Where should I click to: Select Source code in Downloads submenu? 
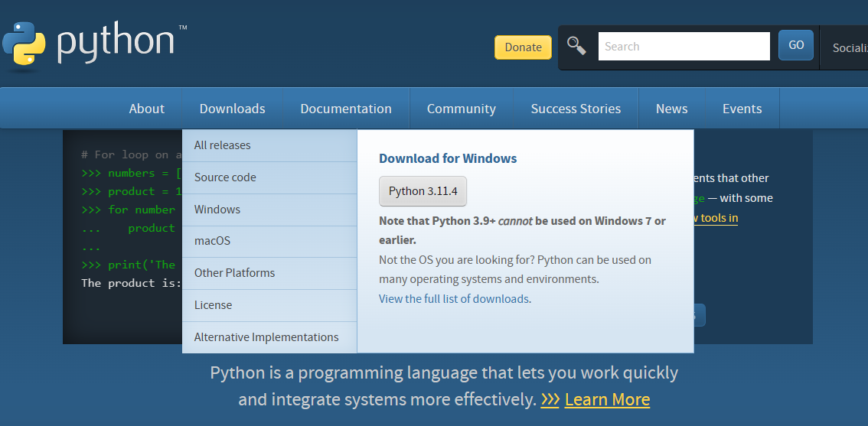269,177
